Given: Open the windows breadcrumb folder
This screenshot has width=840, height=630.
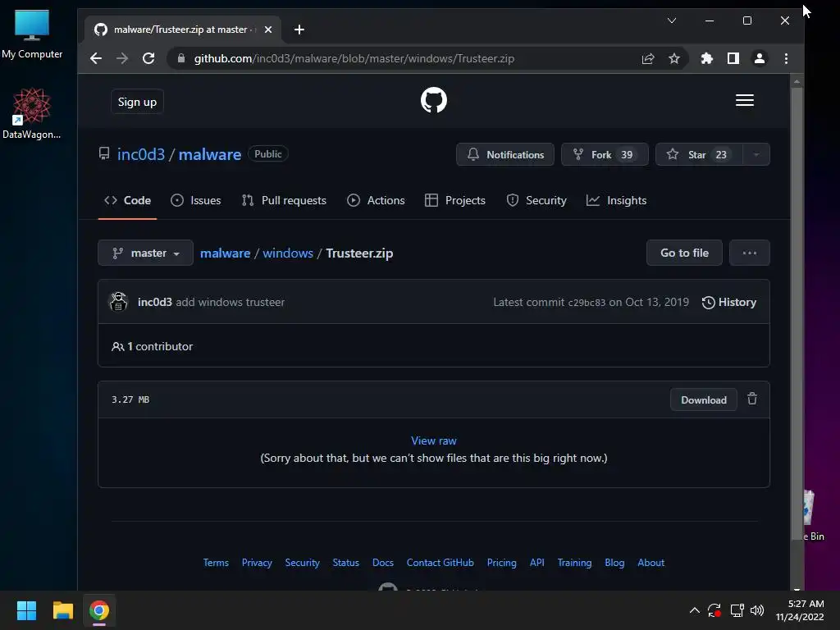Looking at the screenshot, I should tap(288, 253).
